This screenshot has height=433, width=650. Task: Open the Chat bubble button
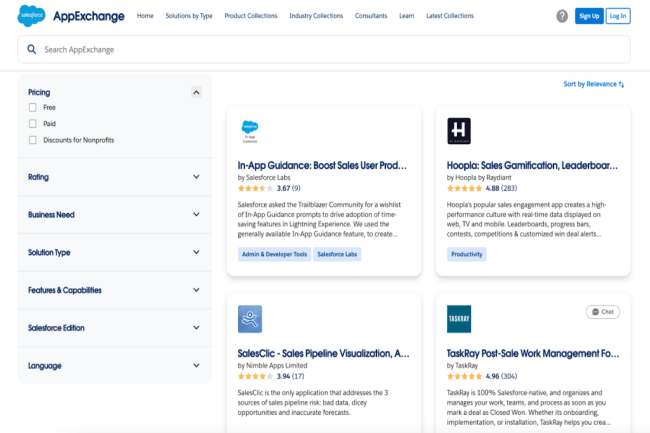point(603,312)
